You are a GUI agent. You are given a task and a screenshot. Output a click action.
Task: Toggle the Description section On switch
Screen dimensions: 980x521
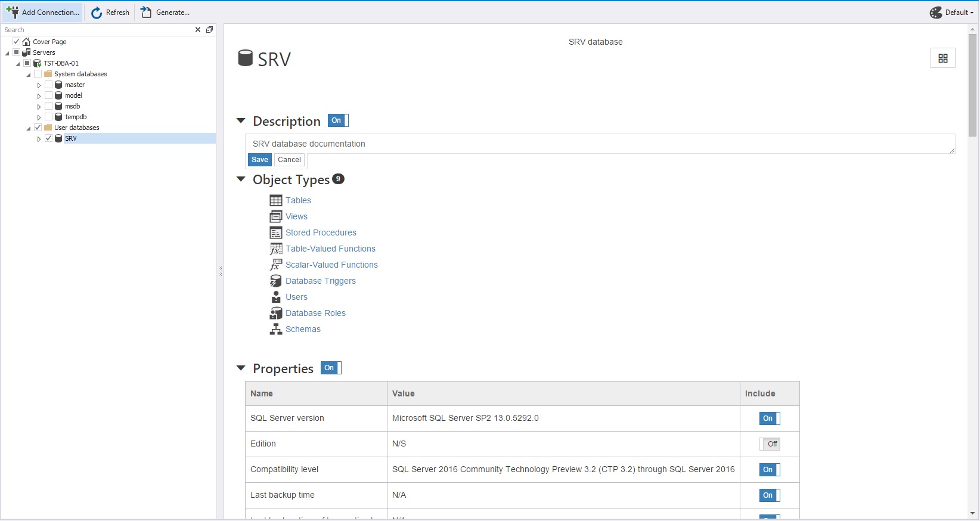pos(337,120)
